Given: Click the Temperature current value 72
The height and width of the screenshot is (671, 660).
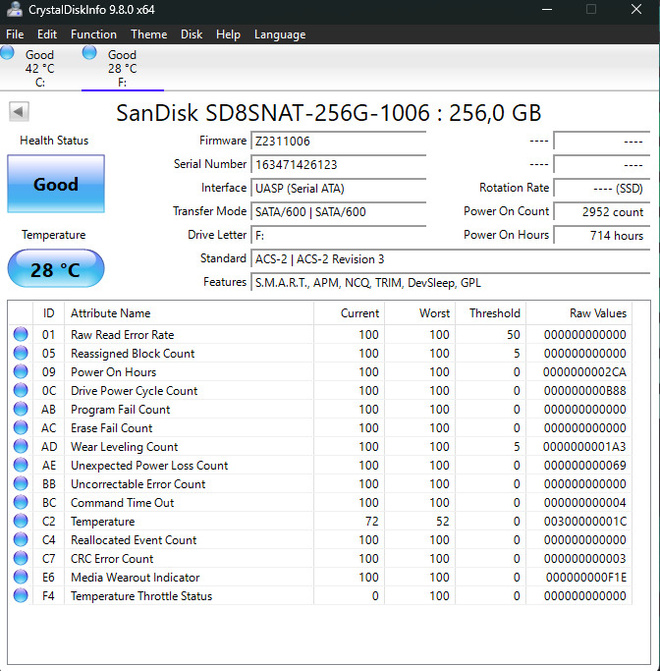Looking at the screenshot, I should click(x=372, y=521).
